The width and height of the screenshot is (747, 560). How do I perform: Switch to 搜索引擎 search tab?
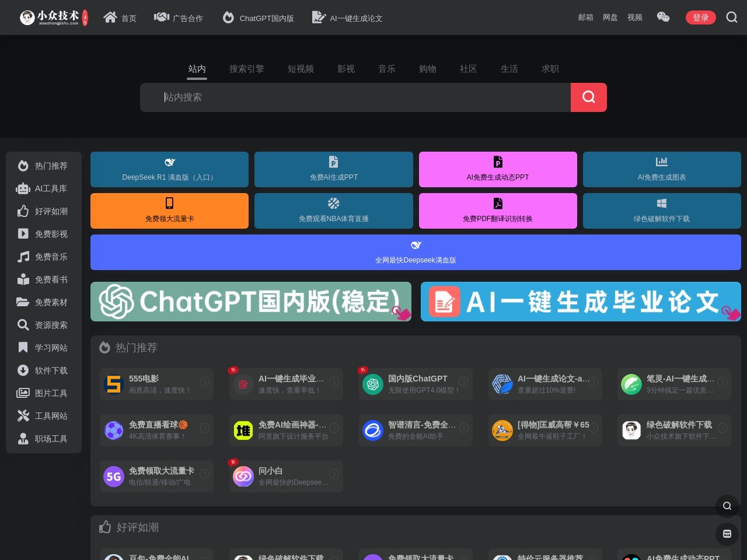(247, 69)
